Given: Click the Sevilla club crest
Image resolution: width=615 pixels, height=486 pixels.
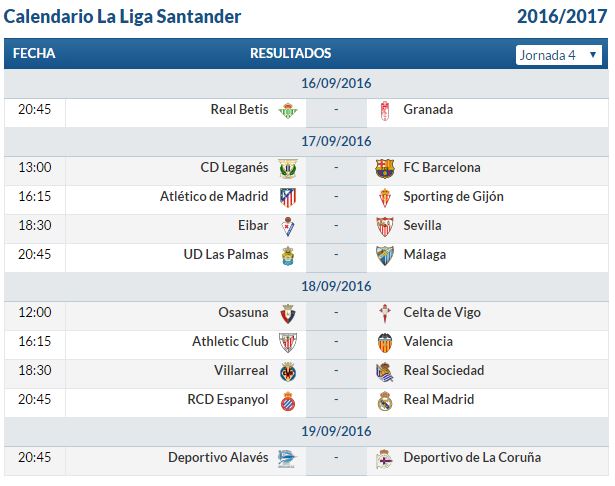Looking at the screenshot, I should (385, 227).
